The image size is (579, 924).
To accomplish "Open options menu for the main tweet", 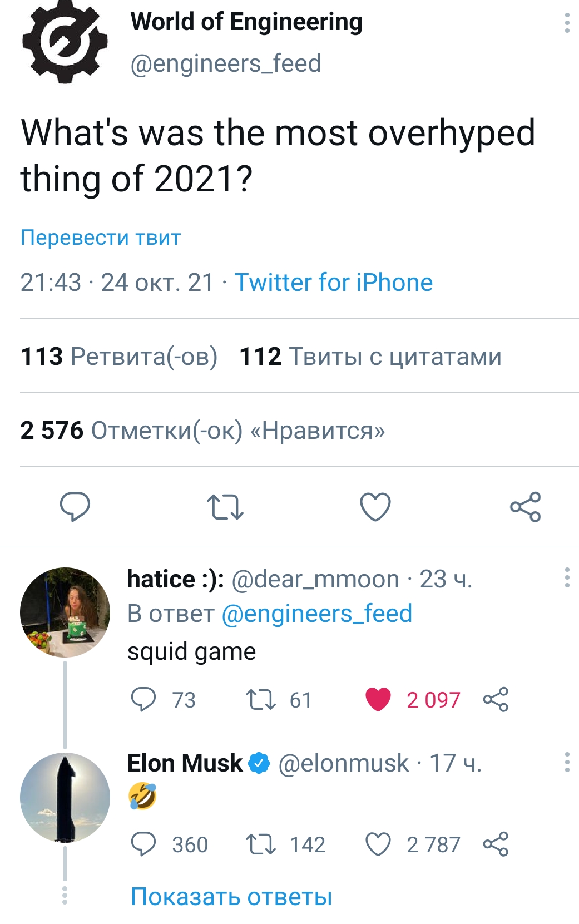I will 567,23.
